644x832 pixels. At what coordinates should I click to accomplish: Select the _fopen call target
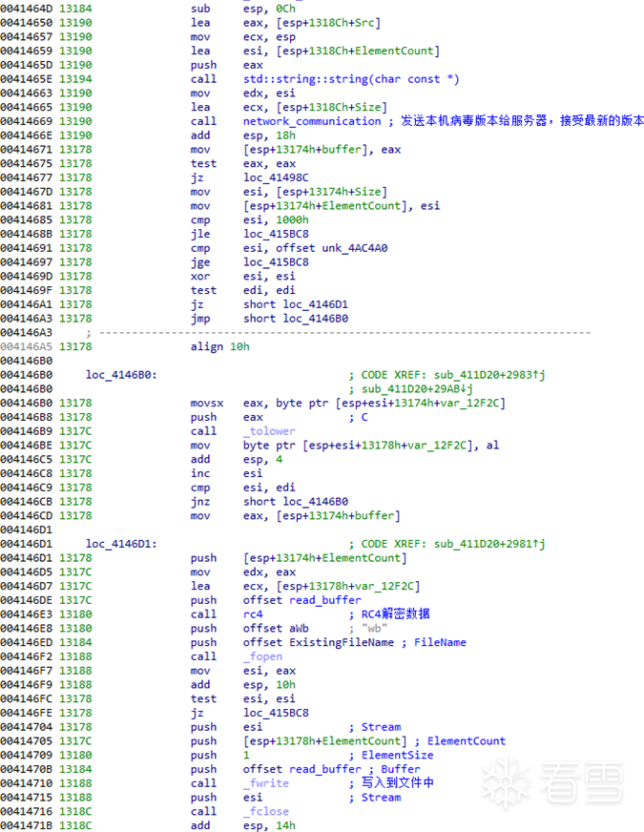262,656
